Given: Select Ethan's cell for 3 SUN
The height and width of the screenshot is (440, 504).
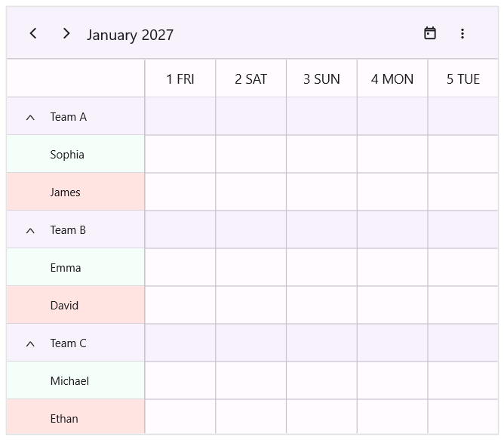Looking at the screenshot, I should (321, 417).
